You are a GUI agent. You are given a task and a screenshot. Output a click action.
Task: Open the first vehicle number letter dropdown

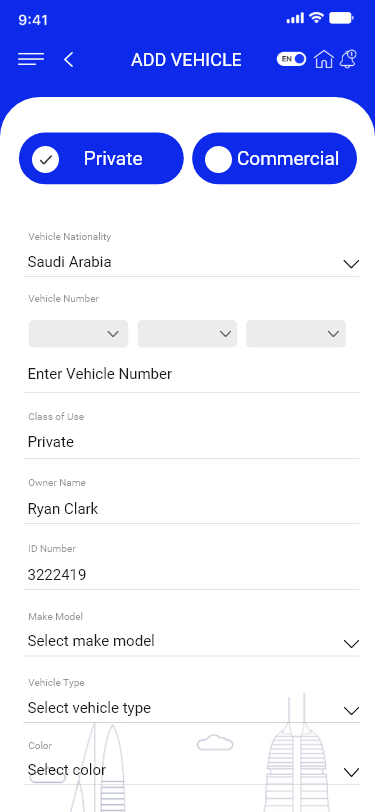point(78,334)
